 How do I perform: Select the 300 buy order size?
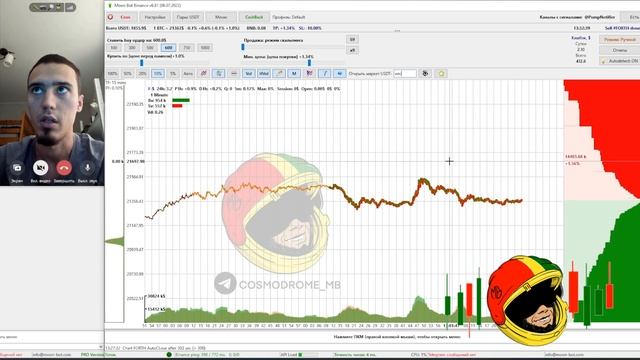coord(132,48)
